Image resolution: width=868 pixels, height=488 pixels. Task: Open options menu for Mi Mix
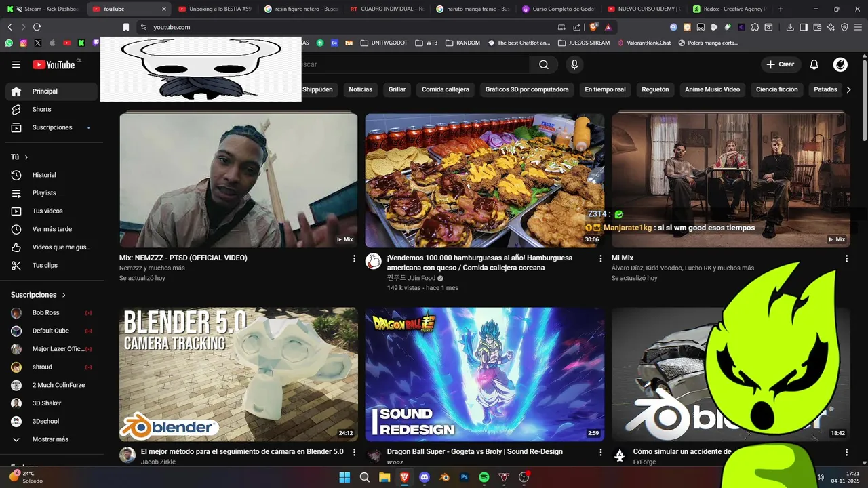(846, 258)
